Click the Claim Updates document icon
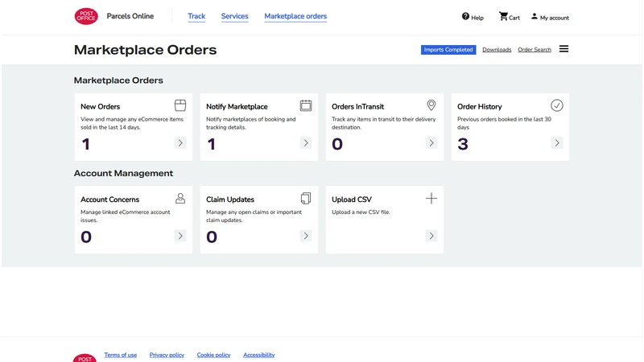The image size is (644, 362). click(306, 198)
